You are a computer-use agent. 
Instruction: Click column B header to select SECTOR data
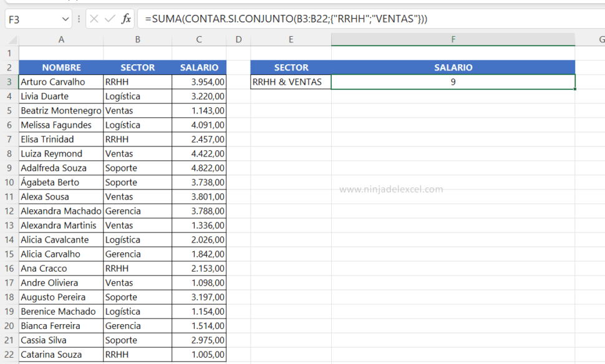pos(137,39)
